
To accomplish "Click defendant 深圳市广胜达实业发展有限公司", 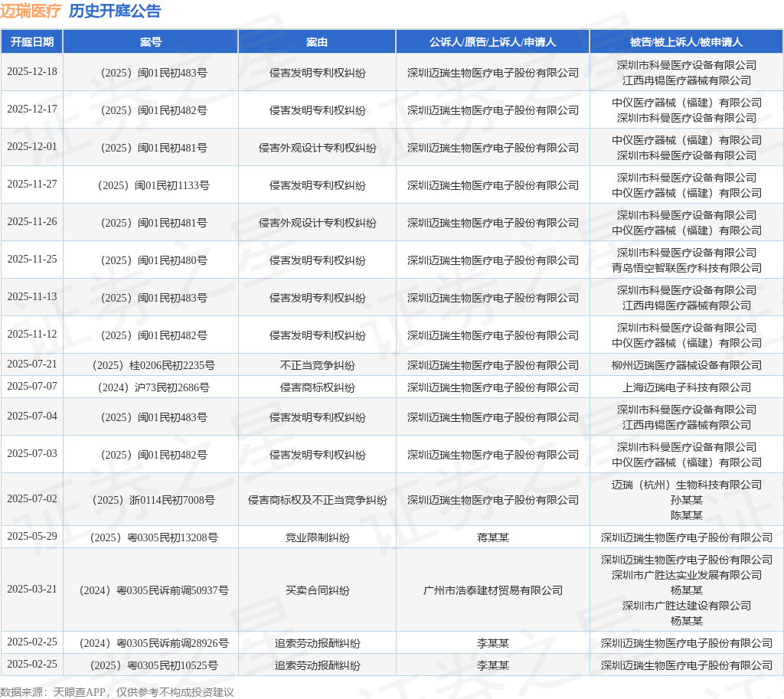I will click(x=687, y=575).
